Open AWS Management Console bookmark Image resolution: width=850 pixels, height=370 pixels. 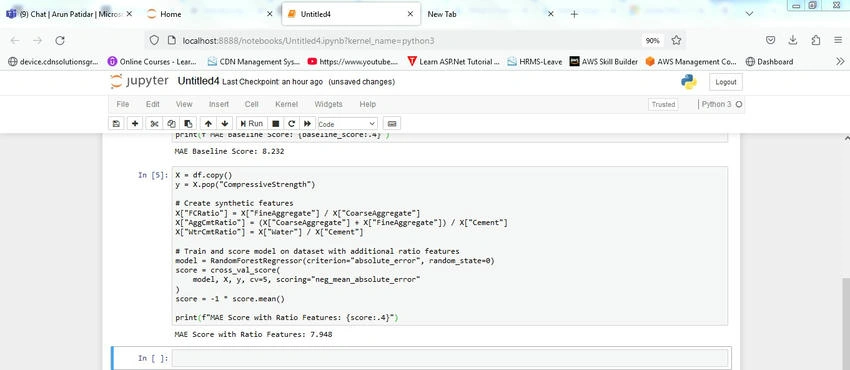tap(691, 62)
